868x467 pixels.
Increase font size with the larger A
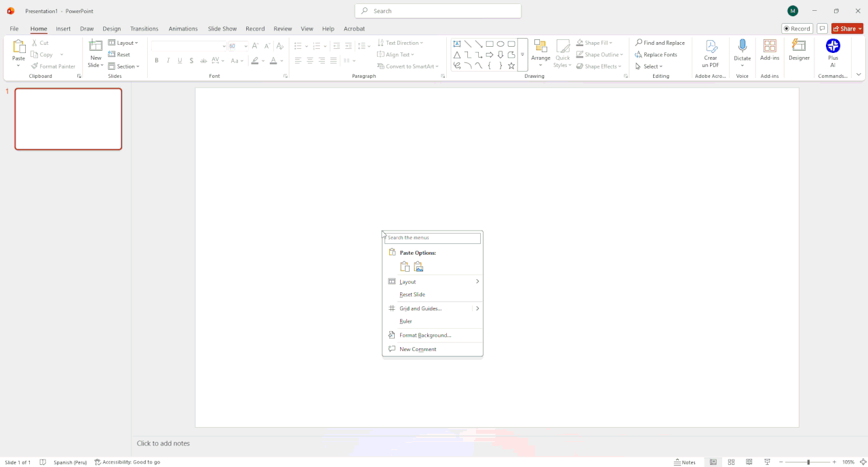[255, 46]
